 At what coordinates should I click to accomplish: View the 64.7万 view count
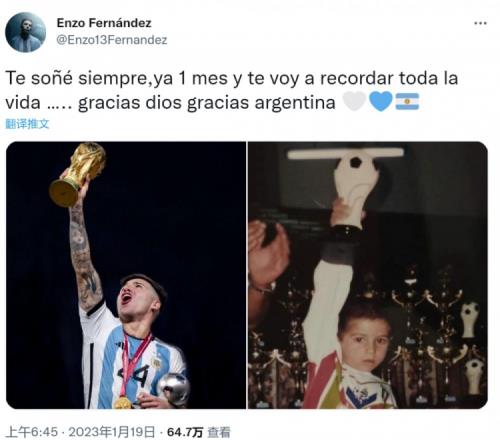pyautogui.click(x=185, y=432)
